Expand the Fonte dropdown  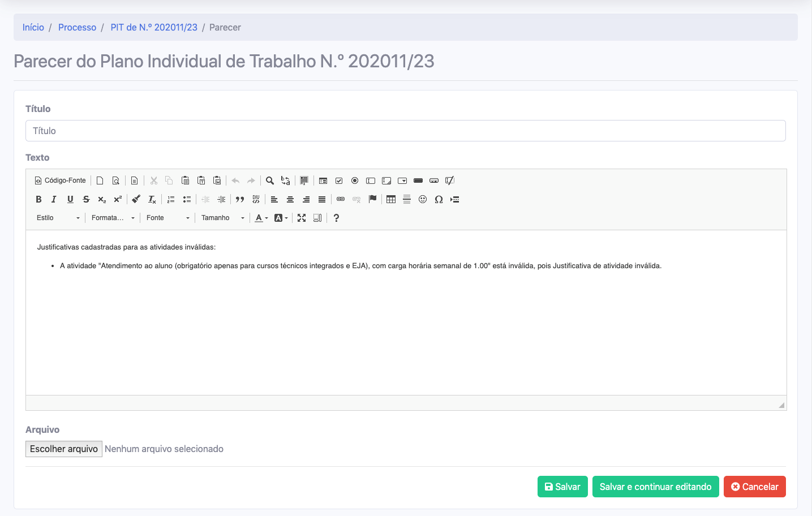(167, 218)
